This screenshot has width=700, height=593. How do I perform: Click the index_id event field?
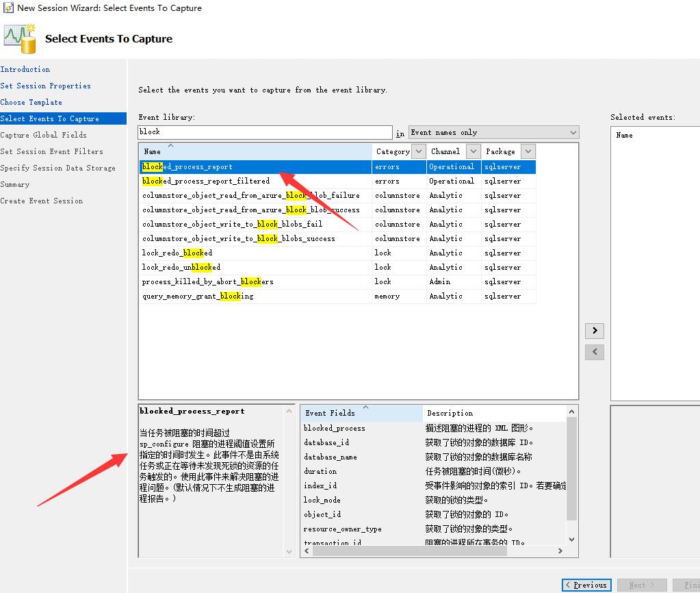tap(320, 485)
